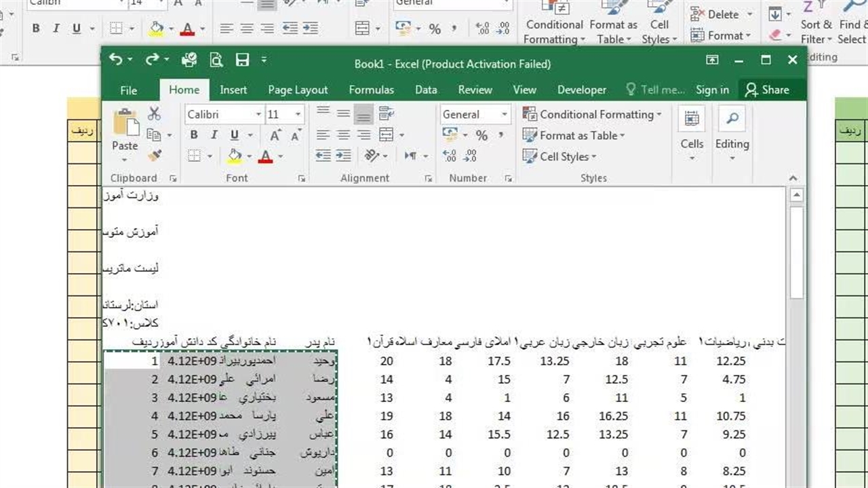Click the Save floppy disk icon

pos(242,60)
